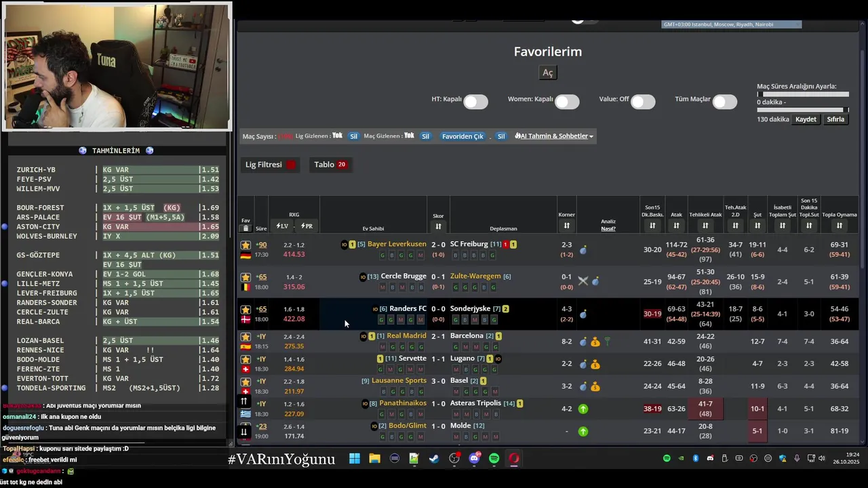The height and width of the screenshot is (488, 868).
Task: Sort by Atak column arrows
Action: 676,226
